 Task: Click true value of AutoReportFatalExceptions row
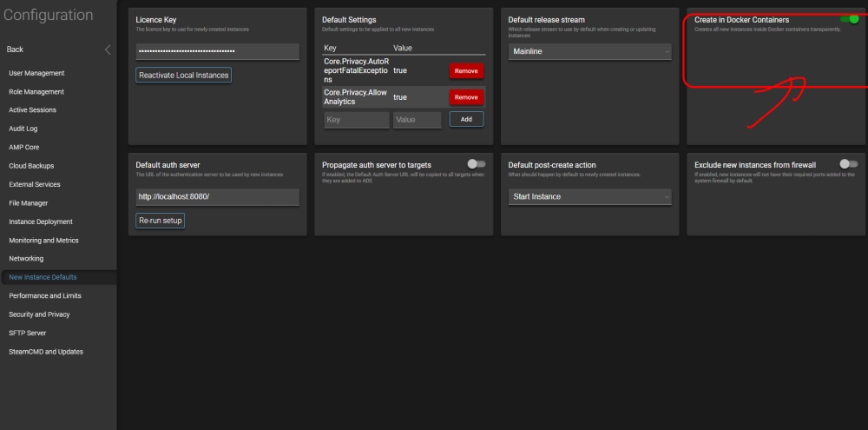[x=400, y=71]
